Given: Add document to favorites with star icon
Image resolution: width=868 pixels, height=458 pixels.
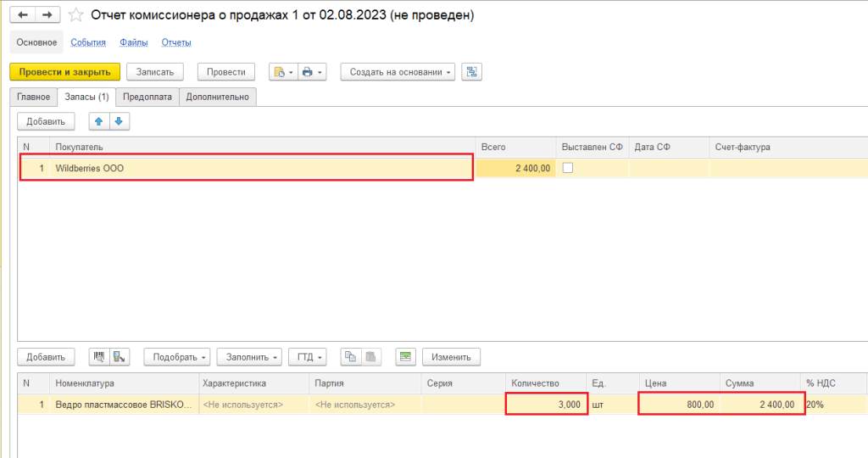Looking at the screenshot, I should click(x=75, y=15).
